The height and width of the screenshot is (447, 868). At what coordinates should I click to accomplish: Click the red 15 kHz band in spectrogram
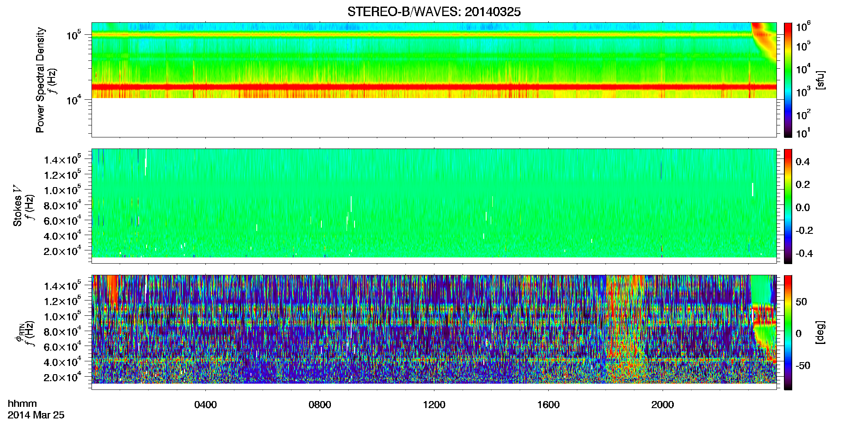pos(434,87)
